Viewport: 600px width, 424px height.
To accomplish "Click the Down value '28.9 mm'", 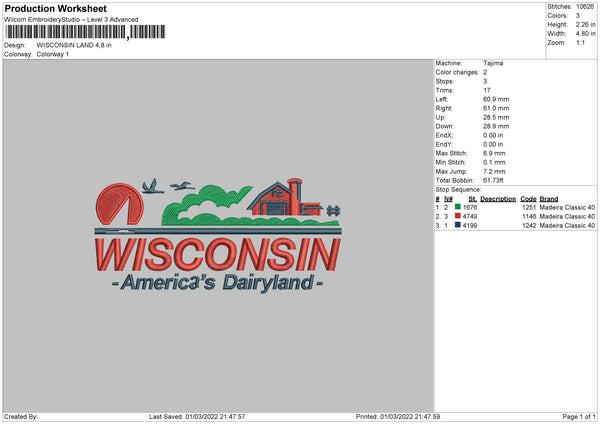I will 496,126.
